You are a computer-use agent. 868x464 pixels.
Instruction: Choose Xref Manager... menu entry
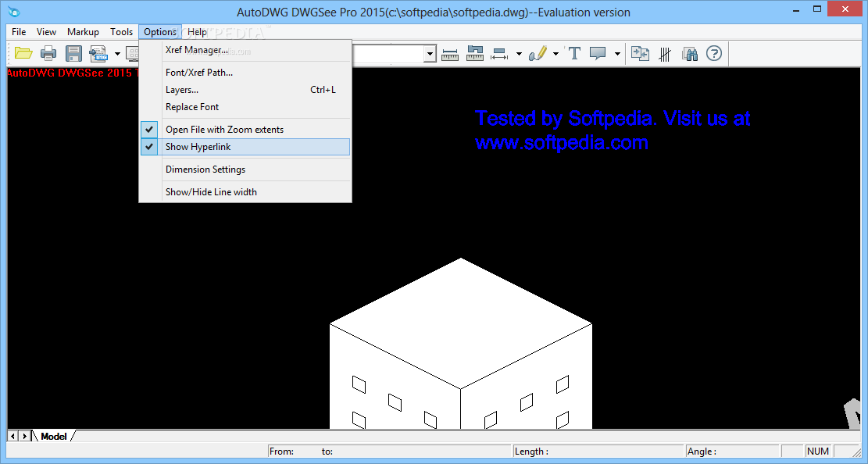pos(245,50)
